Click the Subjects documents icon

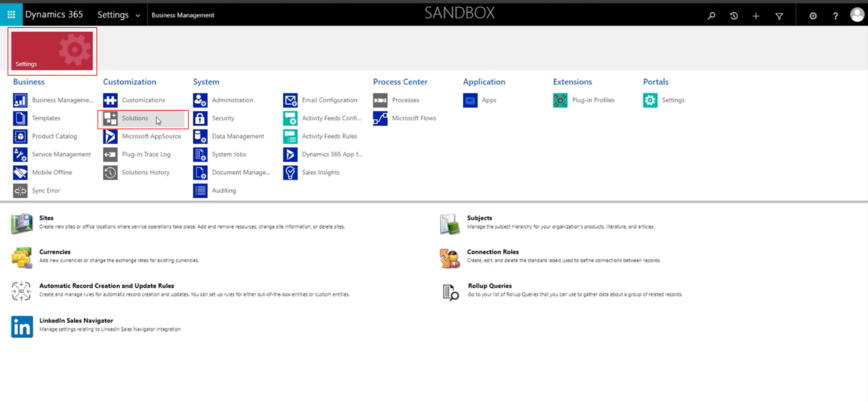tap(450, 224)
